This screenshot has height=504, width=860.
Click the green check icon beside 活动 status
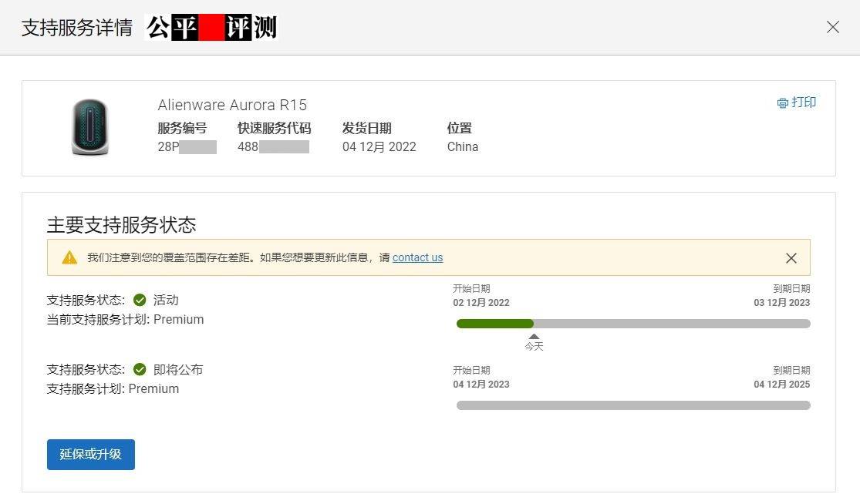click(x=140, y=300)
